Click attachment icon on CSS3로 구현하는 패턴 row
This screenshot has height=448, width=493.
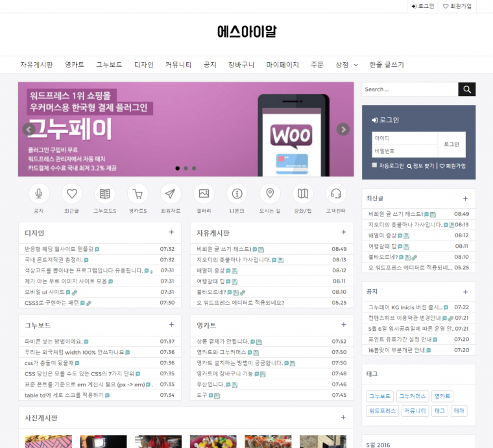tap(89, 303)
